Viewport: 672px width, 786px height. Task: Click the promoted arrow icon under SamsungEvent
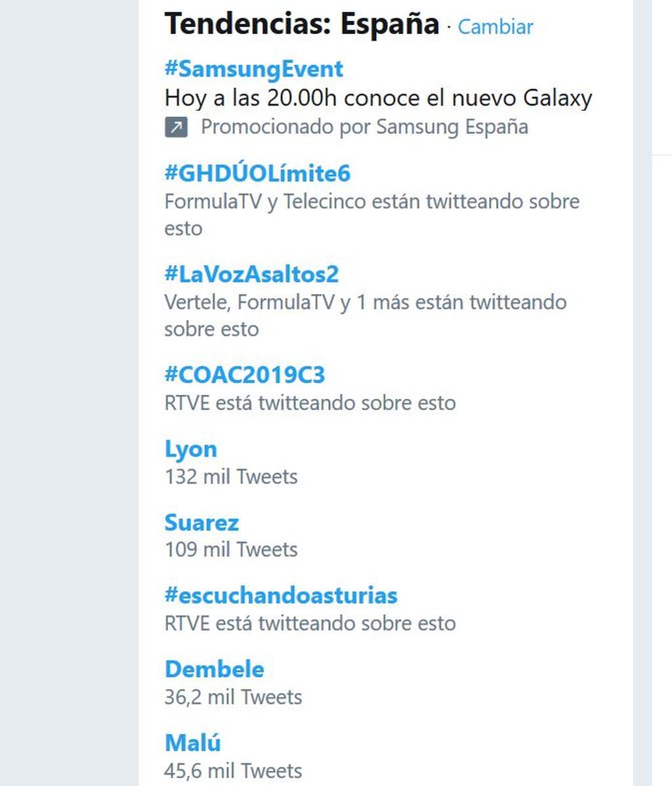coord(177,127)
